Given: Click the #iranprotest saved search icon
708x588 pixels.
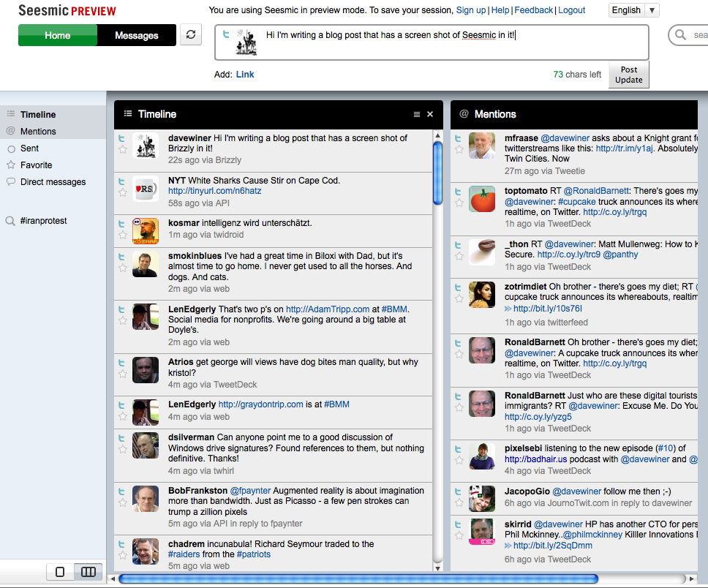Looking at the screenshot, I should 10,221.
